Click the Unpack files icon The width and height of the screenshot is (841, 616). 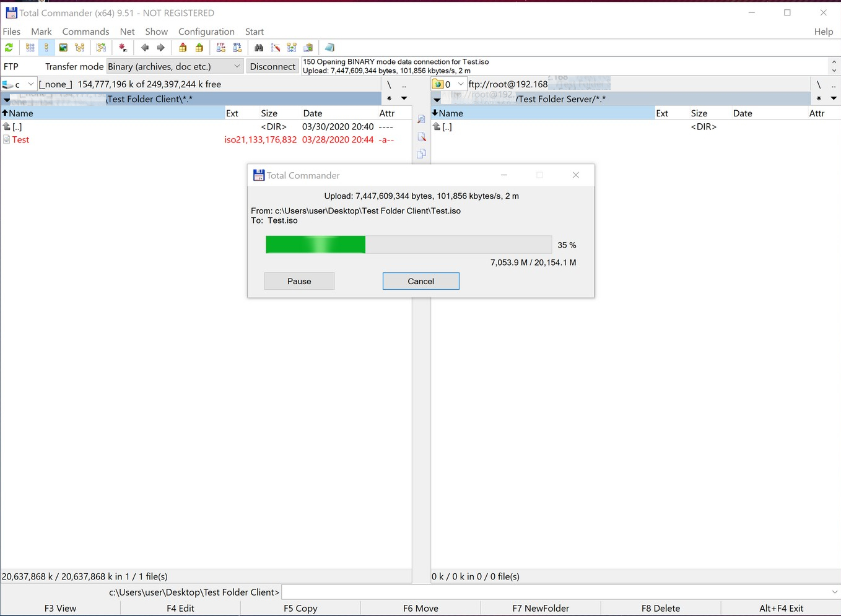point(199,48)
